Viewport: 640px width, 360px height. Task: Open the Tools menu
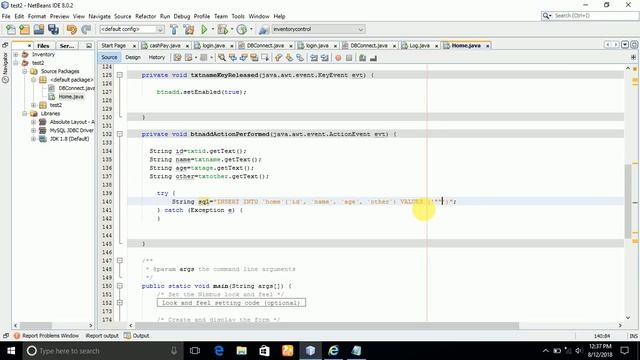(x=238, y=16)
